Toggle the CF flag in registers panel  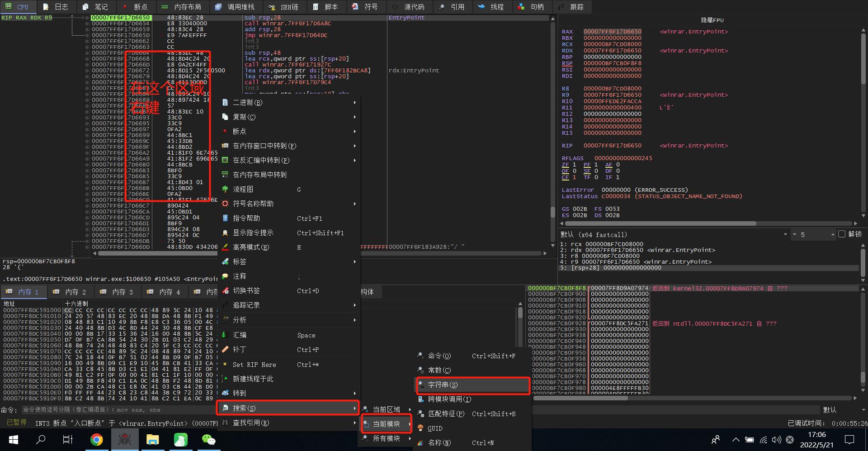click(x=565, y=177)
